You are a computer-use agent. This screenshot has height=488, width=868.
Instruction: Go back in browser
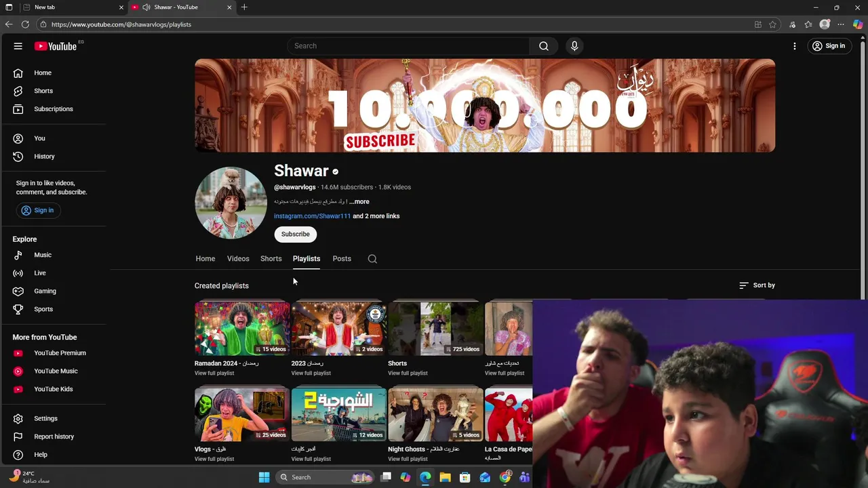click(9, 24)
